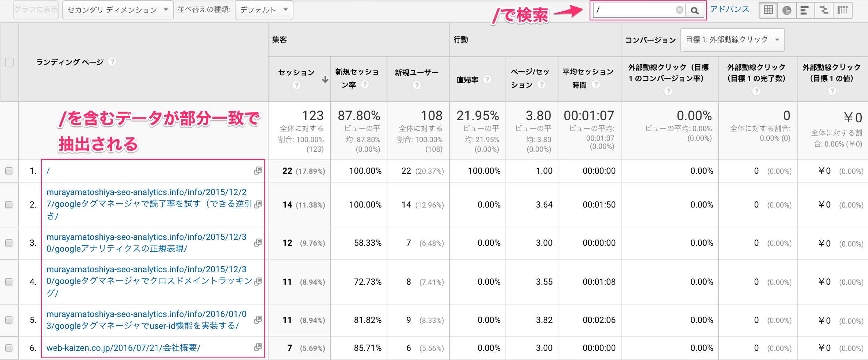
Task: Sort by セッション column header
Action: point(296,72)
